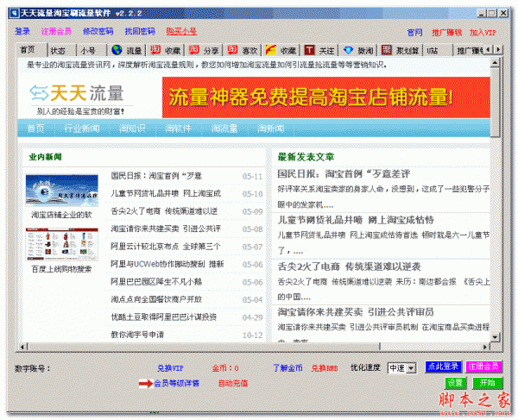Open the 优化速度 dropdown showing 中速
The height and width of the screenshot is (420, 518).
(401, 368)
